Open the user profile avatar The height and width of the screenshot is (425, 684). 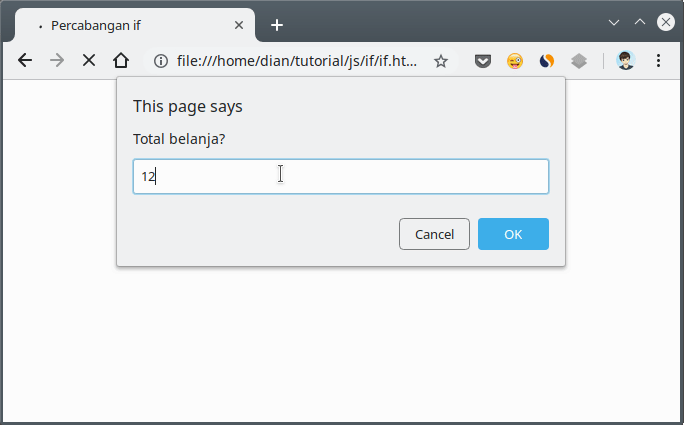tap(626, 61)
